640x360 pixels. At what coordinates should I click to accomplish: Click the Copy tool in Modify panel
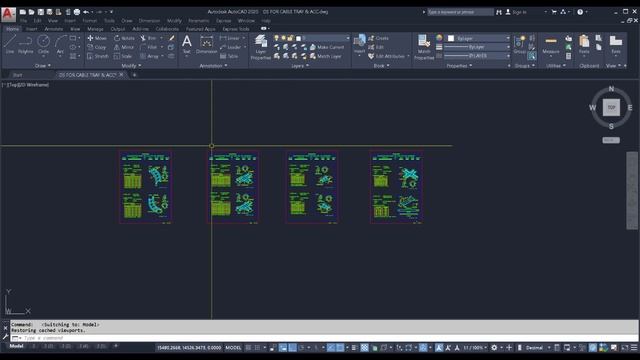97,47
